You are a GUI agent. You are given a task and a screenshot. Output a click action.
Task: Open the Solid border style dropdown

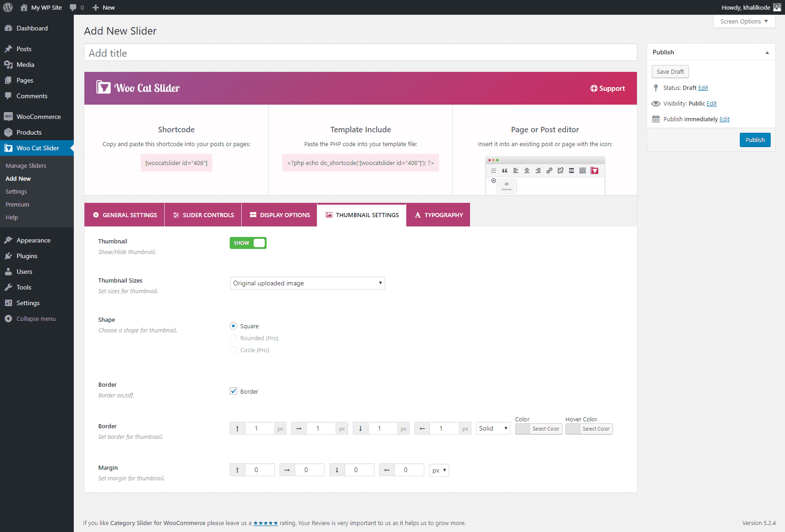pos(493,429)
